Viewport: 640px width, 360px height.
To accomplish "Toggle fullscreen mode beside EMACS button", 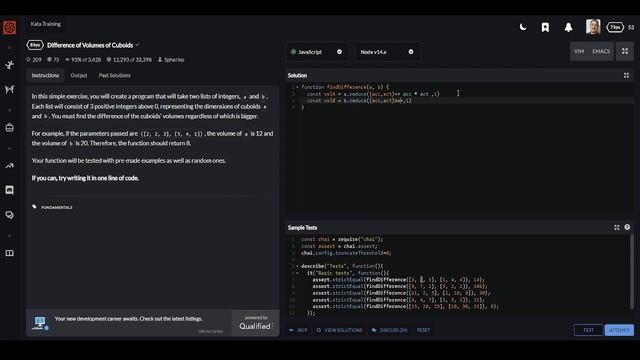I will tap(625, 51).
